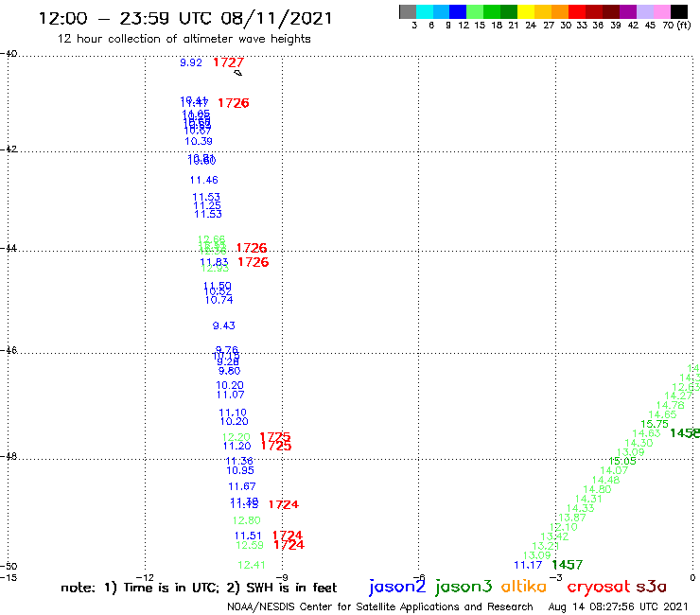700x615 pixels.
Task: Click the scale unit label '70 (ft)'
Action: point(676,25)
